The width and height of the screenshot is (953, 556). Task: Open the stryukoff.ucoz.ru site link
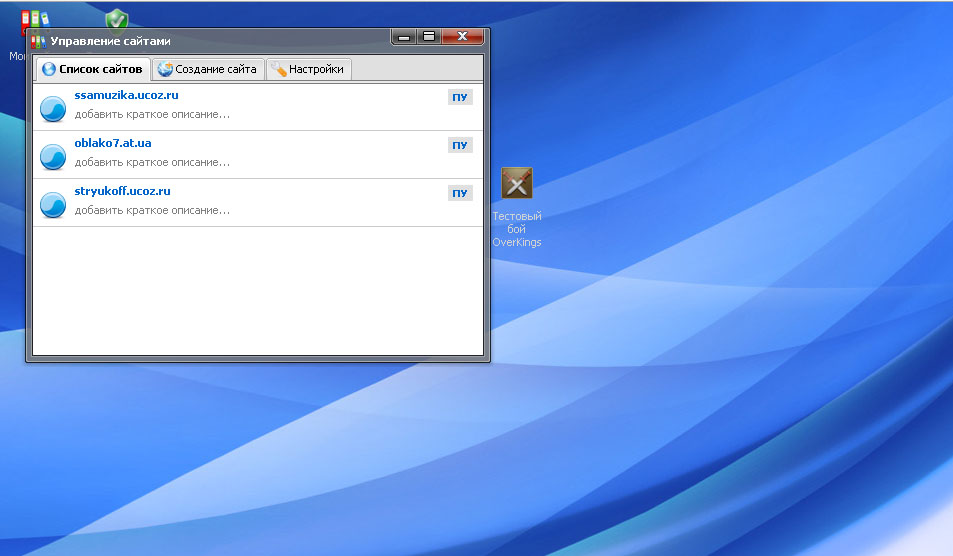coord(122,191)
